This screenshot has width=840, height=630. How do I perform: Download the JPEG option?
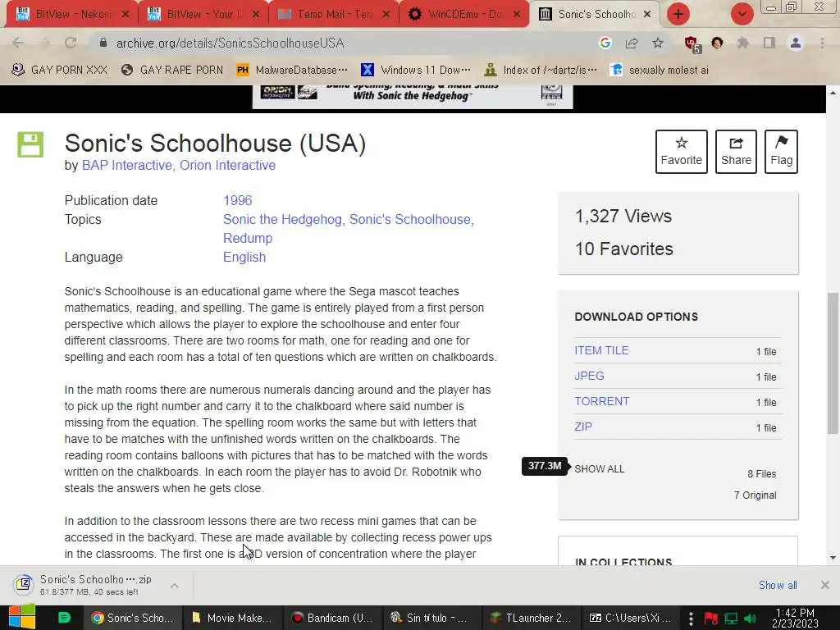[x=589, y=376]
